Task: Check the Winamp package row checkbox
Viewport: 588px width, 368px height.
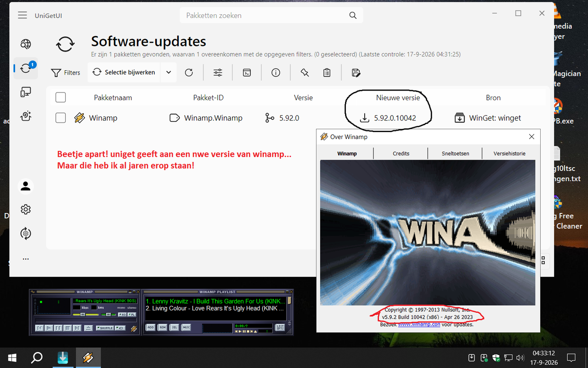Action: (61, 118)
